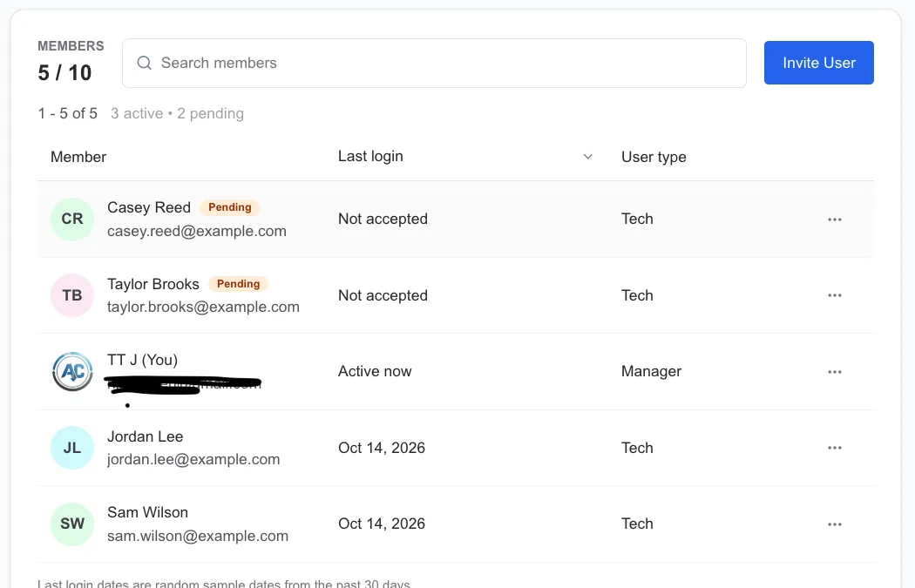Image resolution: width=915 pixels, height=588 pixels.
Task: Click the Manager user type
Action: point(651,372)
